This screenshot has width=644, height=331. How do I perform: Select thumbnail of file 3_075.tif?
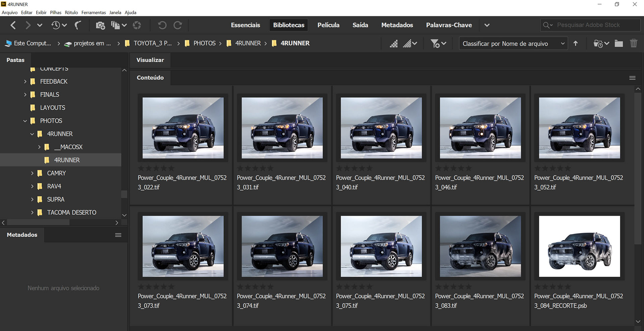point(381,246)
